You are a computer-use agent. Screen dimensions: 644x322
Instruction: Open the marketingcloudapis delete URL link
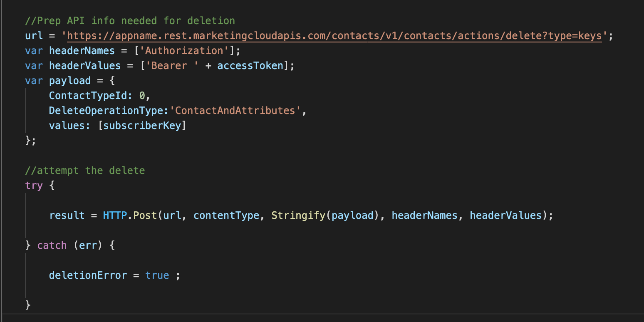[332, 36]
